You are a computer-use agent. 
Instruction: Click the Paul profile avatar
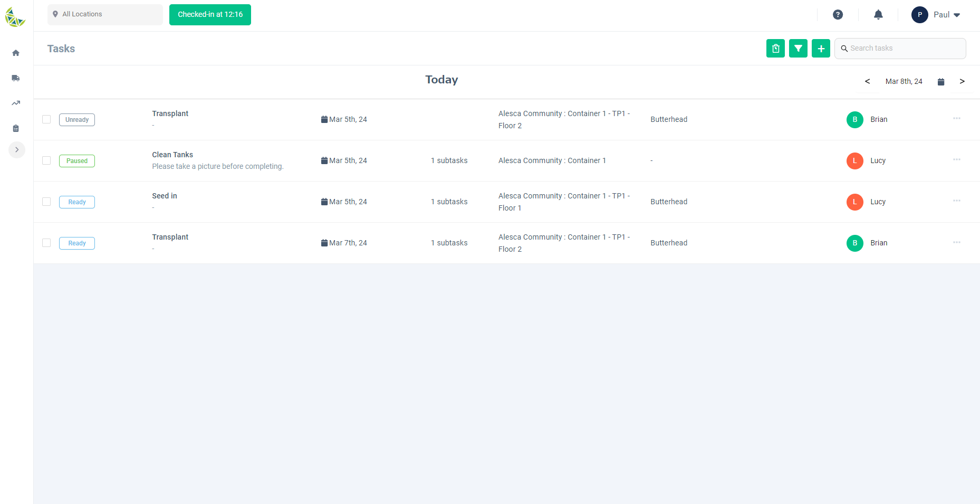tap(920, 15)
